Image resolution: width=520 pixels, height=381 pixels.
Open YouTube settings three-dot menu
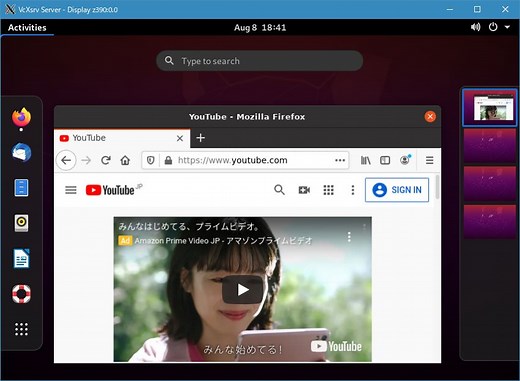coord(353,190)
